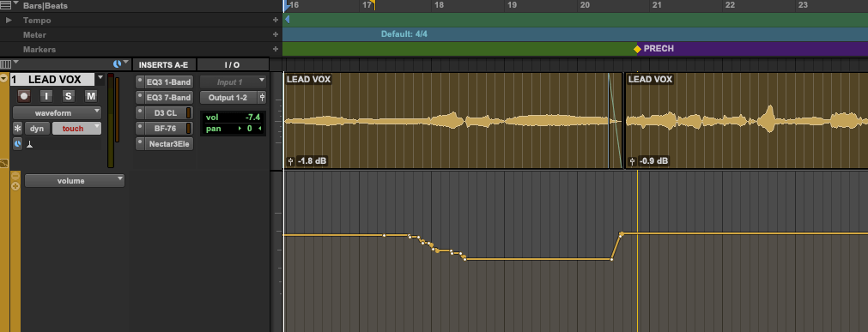Open the track view columns selector icon
This screenshot has height=332, width=868.
click(x=5, y=64)
